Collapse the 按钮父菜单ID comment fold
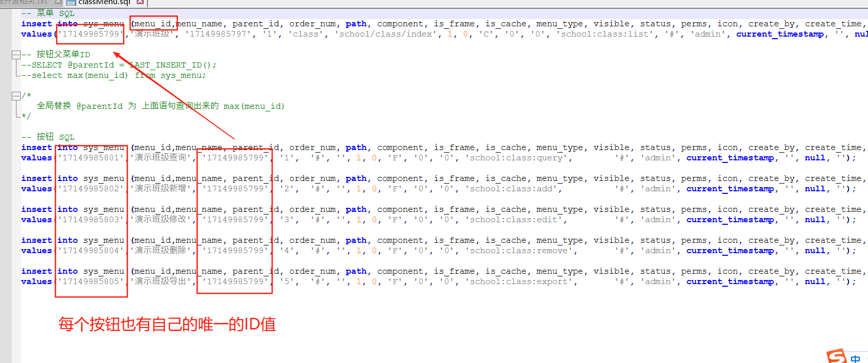This screenshot has height=363, width=868. pyautogui.click(x=16, y=55)
